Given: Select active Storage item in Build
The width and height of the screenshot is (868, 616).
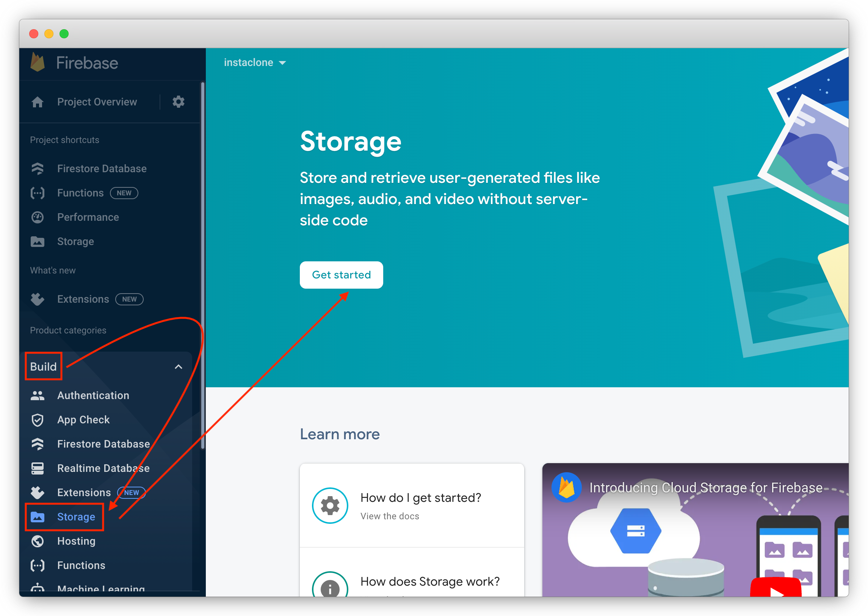Looking at the screenshot, I should (x=76, y=517).
